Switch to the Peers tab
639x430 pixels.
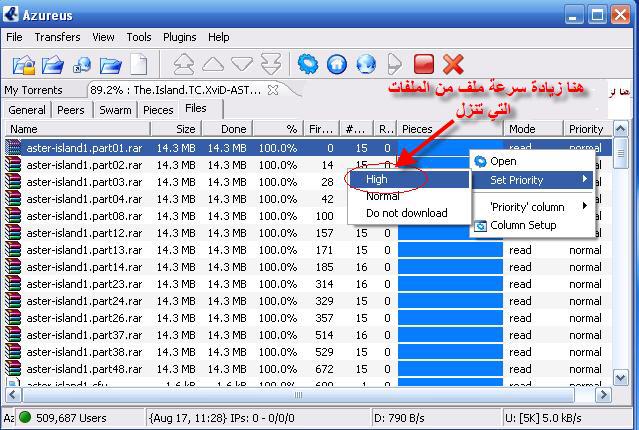pyautogui.click(x=71, y=110)
